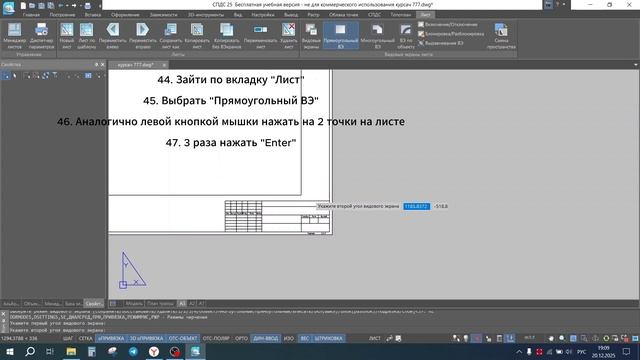The height and width of the screenshot is (360, 640).
Task: Toggle ОРТО mode in status bar
Action: [242, 338]
